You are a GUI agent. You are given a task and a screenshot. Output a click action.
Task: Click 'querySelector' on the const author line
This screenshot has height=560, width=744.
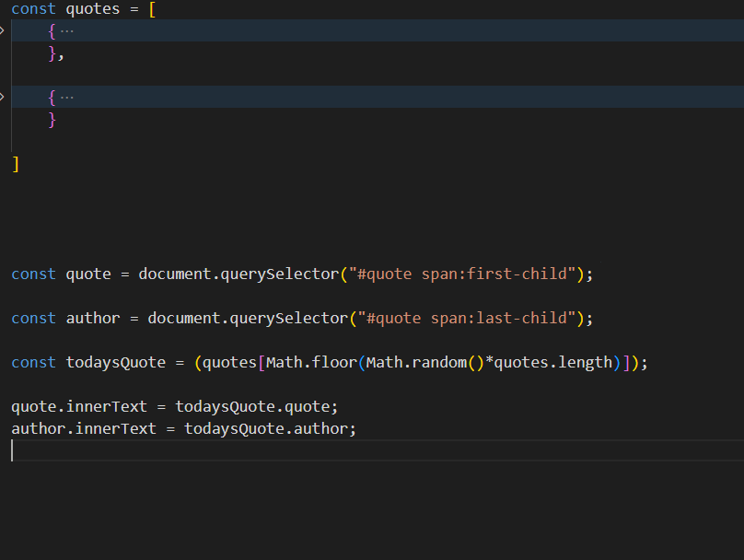pyautogui.click(x=289, y=319)
